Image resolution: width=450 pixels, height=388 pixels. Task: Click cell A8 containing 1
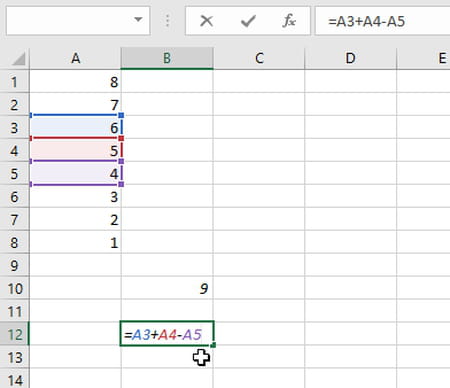pos(75,243)
